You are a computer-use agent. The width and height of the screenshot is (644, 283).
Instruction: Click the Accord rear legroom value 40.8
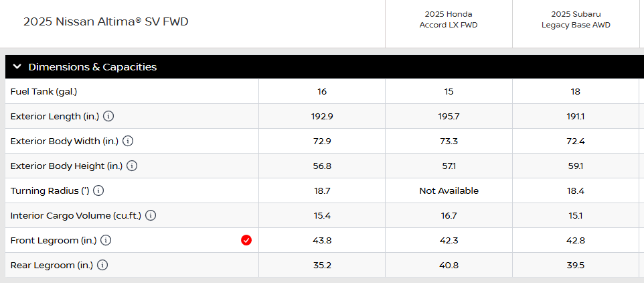click(x=449, y=265)
